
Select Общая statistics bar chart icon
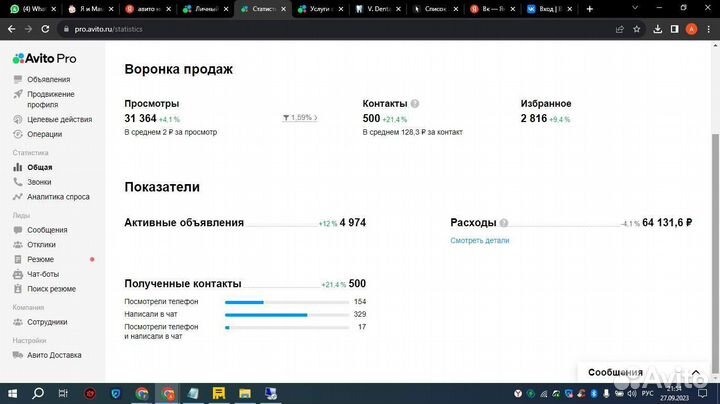[17, 167]
